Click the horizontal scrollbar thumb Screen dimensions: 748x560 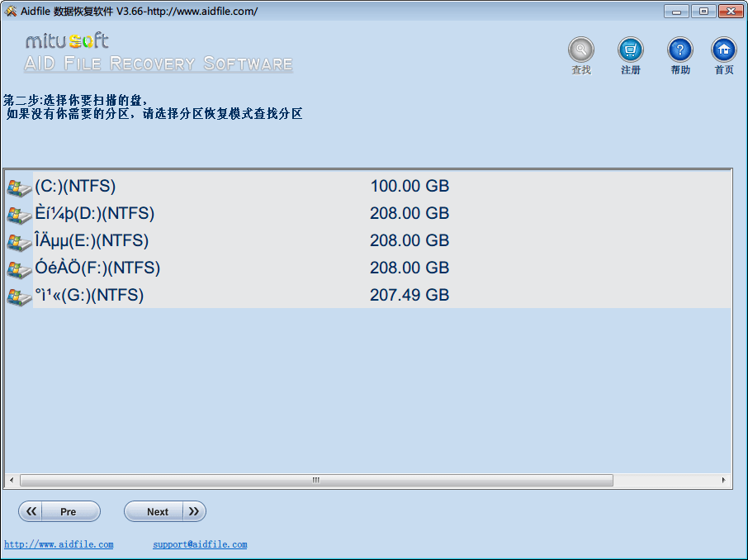click(315, 480)
